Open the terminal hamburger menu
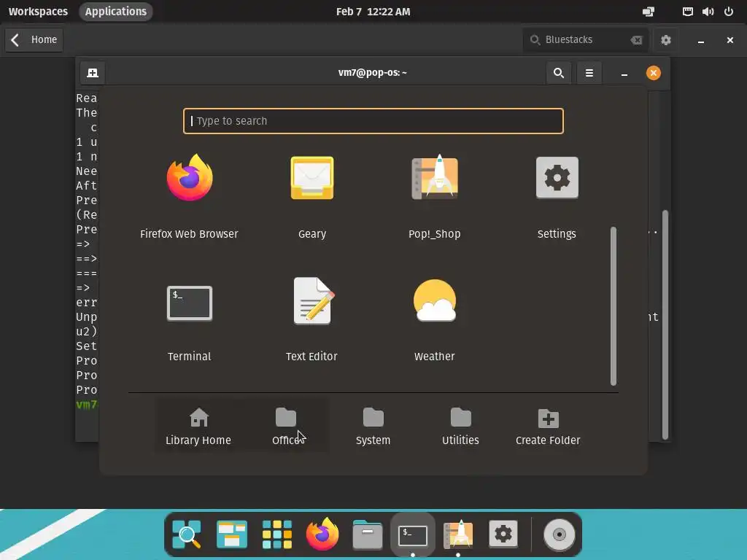747x560 pixels. coord(589,73)
